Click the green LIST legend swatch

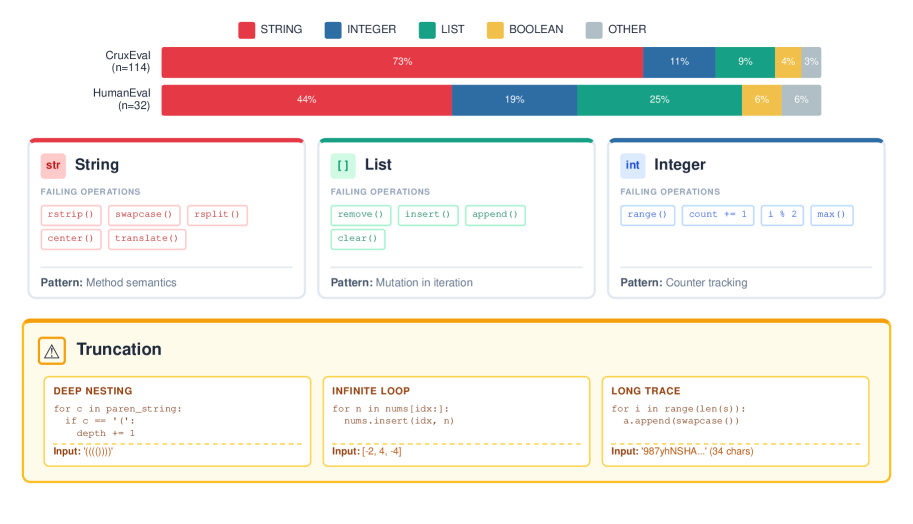click(427, 30)
